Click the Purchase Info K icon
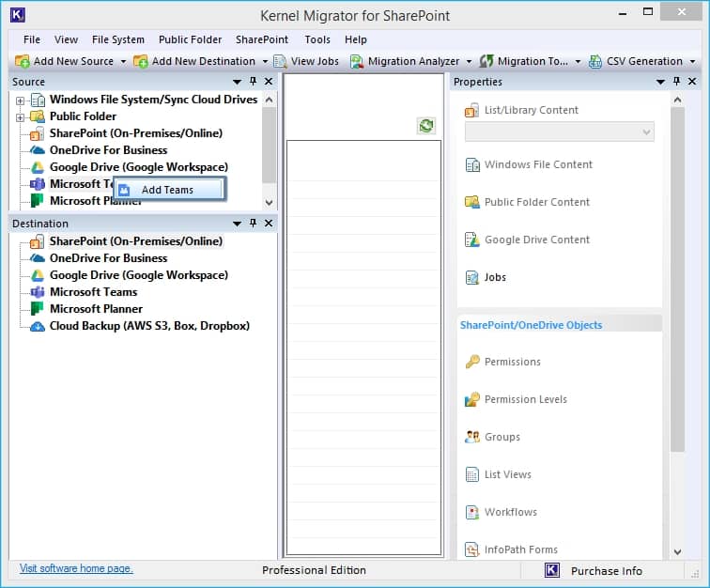 coord(552,570)
